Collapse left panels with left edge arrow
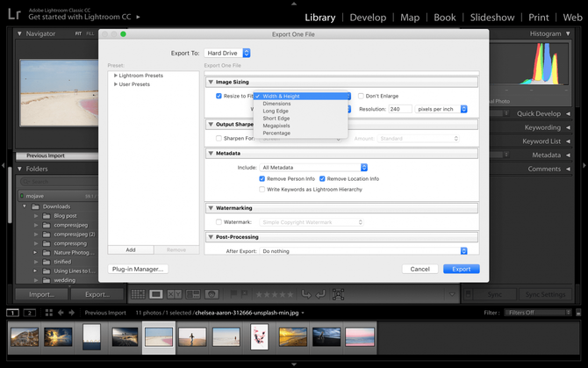Image resolution: width=588 pixels, height=368 pixels. coord(3,165)
